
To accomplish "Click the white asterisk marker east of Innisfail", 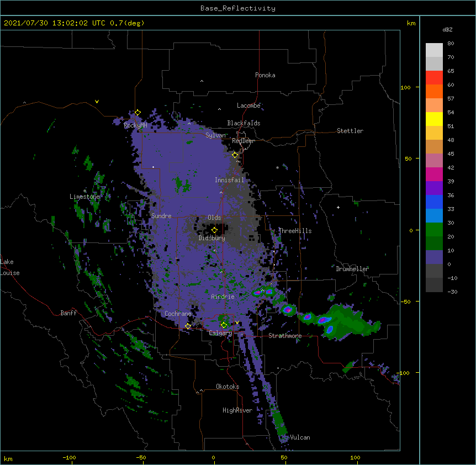I will 277,167.
